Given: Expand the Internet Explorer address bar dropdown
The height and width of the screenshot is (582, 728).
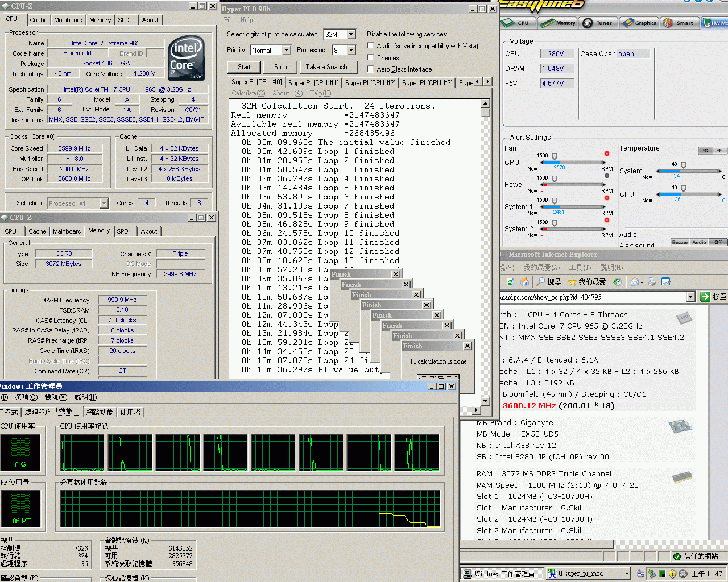Looking at the screenshot, I should [x=691, y=297].
